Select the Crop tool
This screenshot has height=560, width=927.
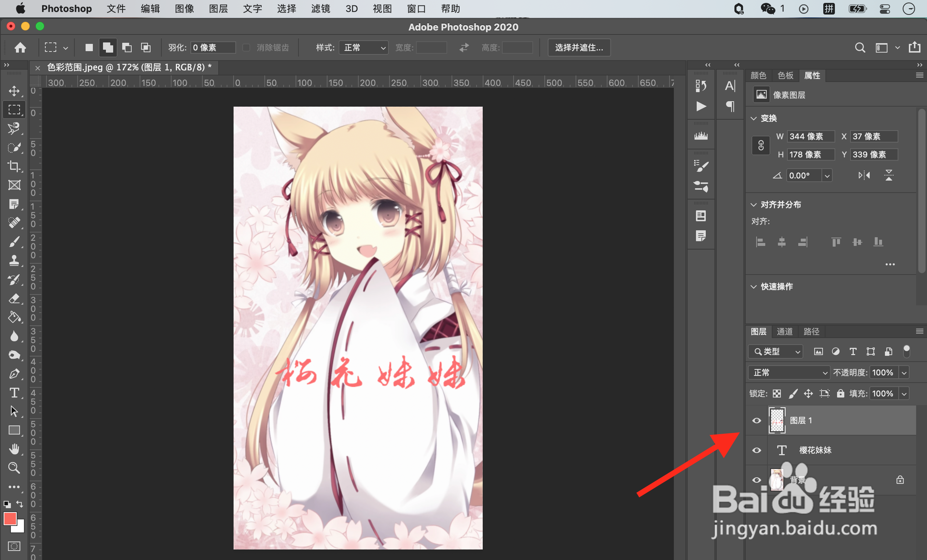[14, 166]
